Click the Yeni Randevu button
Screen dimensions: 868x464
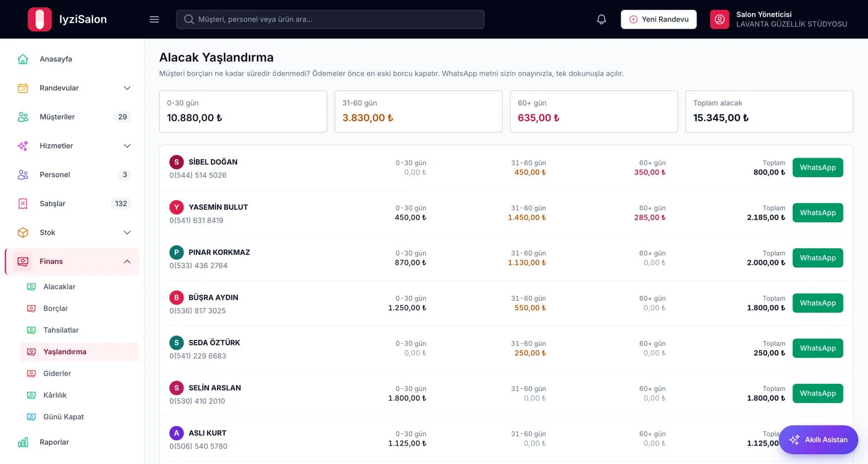point(659,20)
